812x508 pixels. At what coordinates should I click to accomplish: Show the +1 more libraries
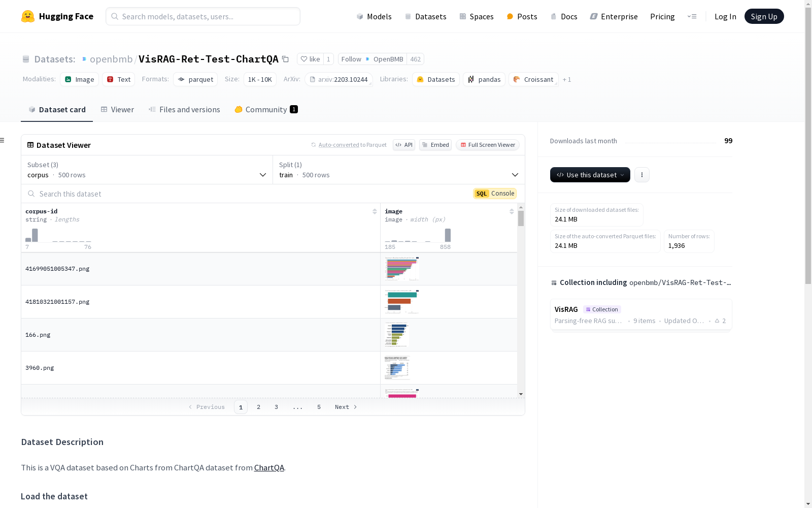click(567, 79)
